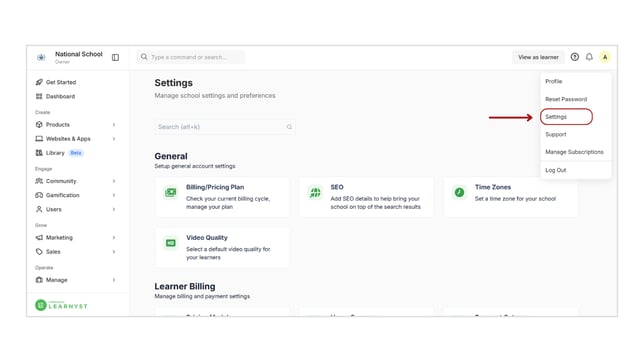Expand the Manage chevron
The height and width of the screenshot is (362, 644).
pos(114,280)
